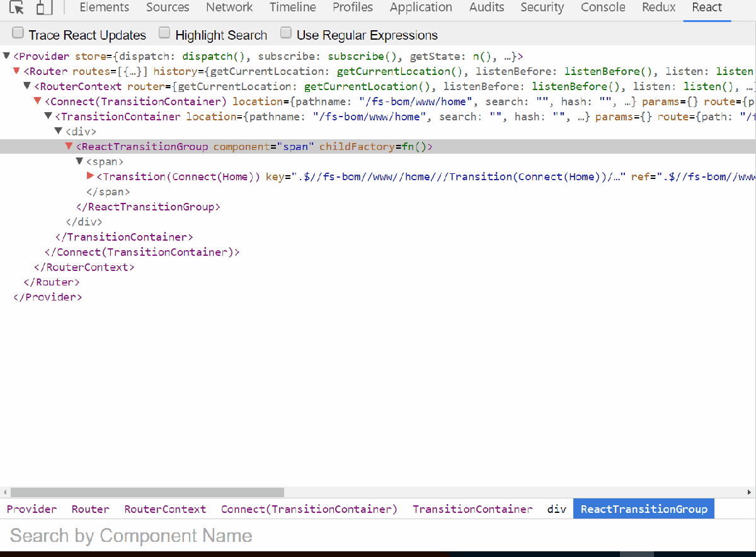The width and height of the screenshot is (756, 557).
Task: Collapse the RouterContext node arrow
Action: [x=27, y=86]
